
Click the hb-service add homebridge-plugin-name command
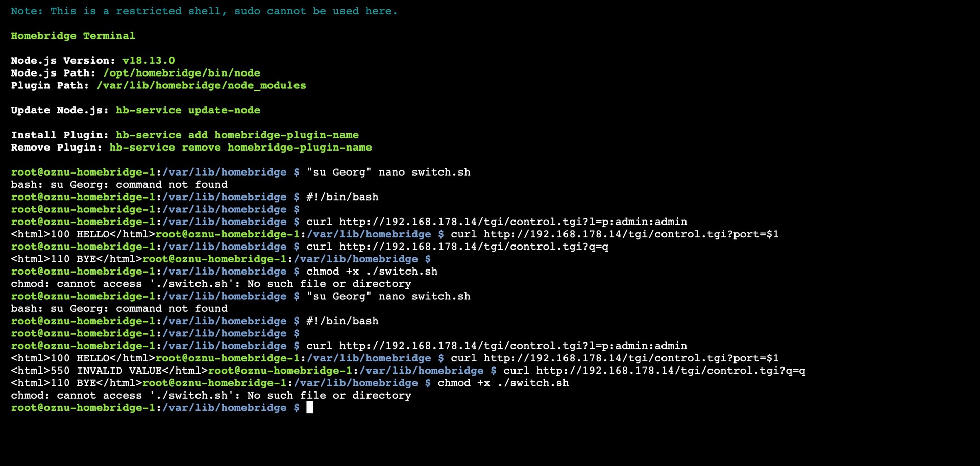pos(237,135)
